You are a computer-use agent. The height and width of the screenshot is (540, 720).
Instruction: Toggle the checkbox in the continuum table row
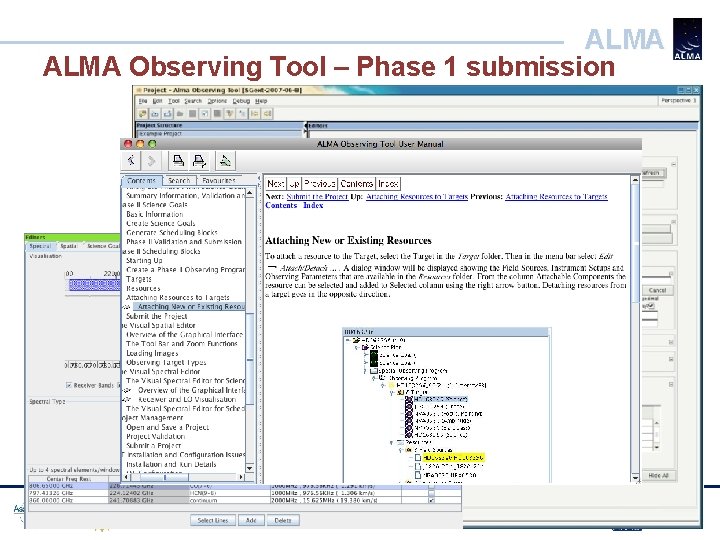coord(431,501)
